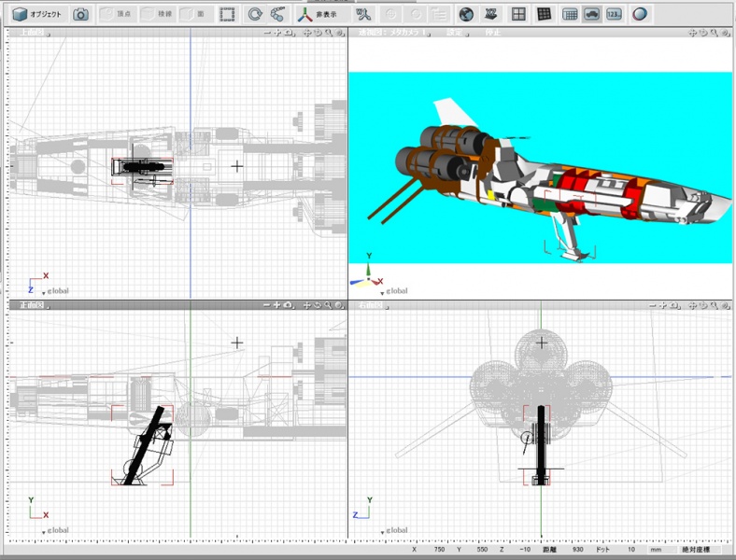Open the 右面図 view-type dropdown
This screenshot has height=560, width=736.
(374, 305)
